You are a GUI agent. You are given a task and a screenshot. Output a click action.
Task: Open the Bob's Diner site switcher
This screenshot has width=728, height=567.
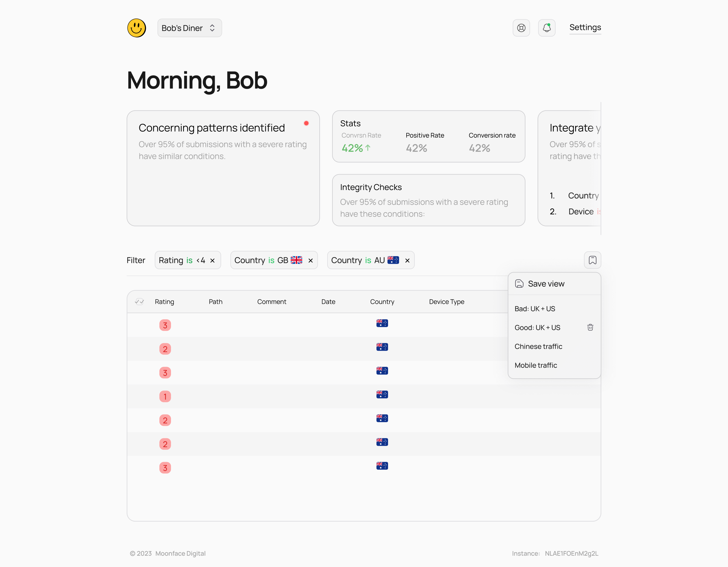189,28
